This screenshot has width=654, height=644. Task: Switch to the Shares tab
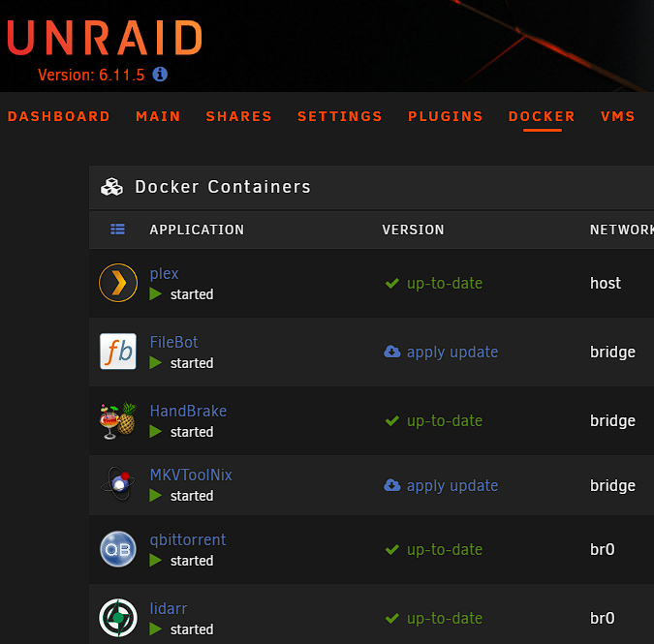click(x=238, y=116)
